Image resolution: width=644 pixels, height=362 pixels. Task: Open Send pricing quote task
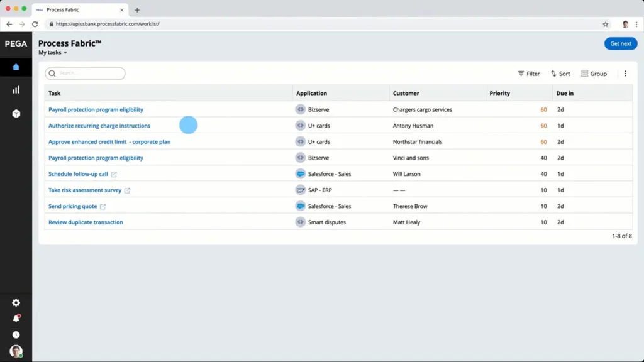point(73,206)
